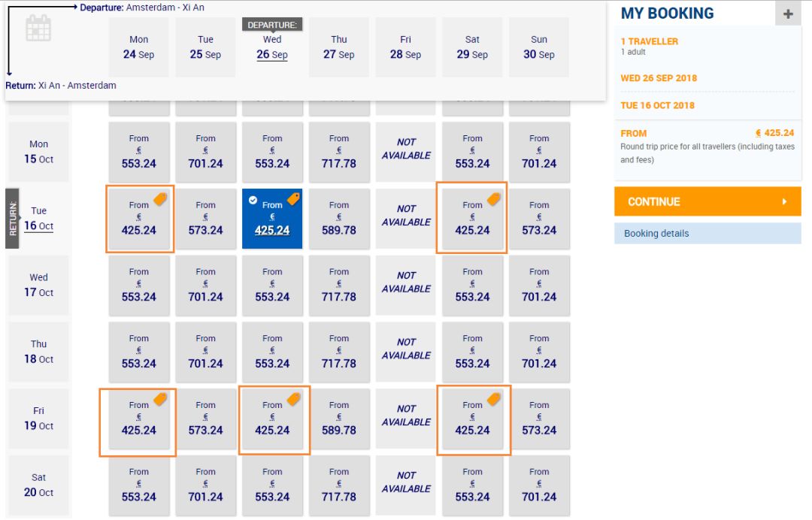Click orange tag icon on Mon 24 Sep / Fri 19 Oct
The width and height of the screenshot is (812, 520).
click(160, 399)
